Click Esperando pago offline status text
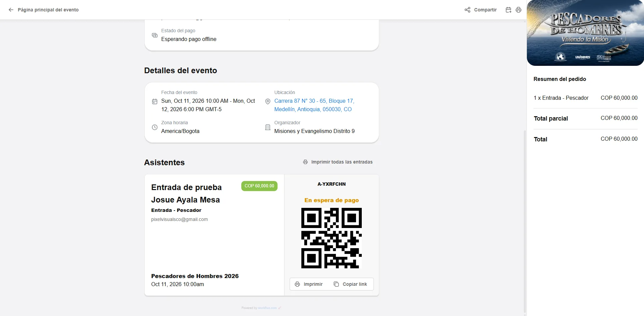Screen dimensions: 644x316 tap(189, 39)
